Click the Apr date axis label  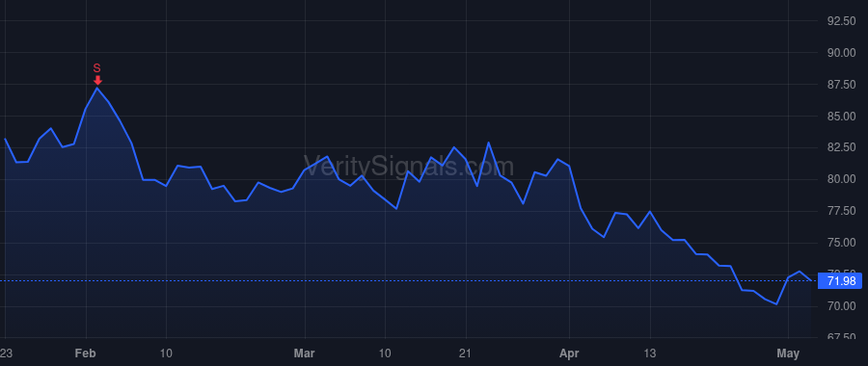[x=570, y=353]
